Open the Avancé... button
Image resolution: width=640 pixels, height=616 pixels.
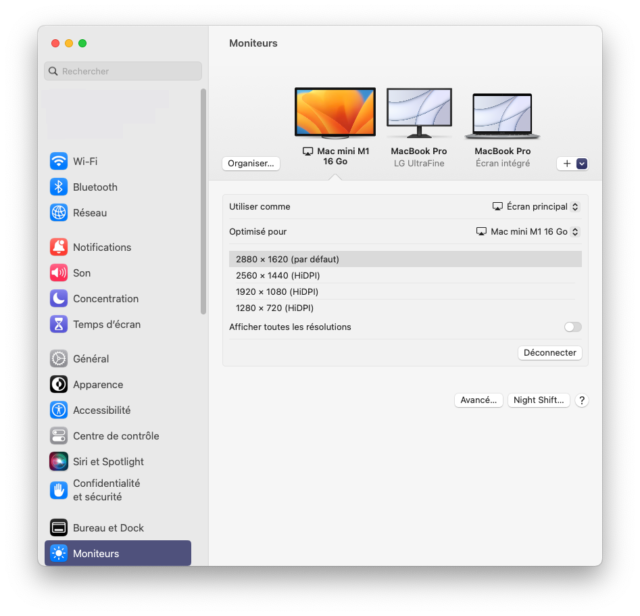point(478,400)
